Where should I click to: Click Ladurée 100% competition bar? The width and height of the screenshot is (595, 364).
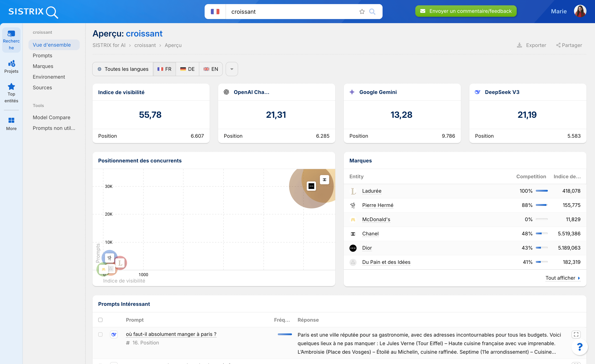pyautogui.click(x=542, y=191)
